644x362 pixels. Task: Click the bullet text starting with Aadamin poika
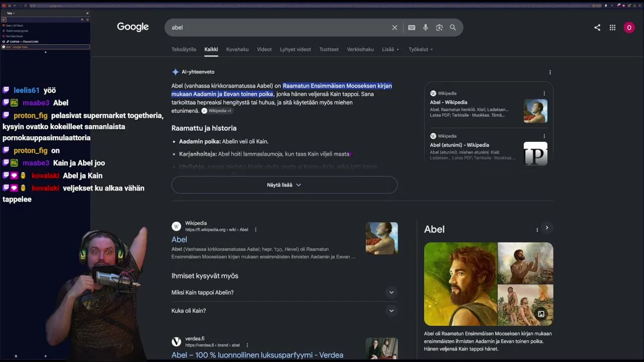tap(223, 142)
